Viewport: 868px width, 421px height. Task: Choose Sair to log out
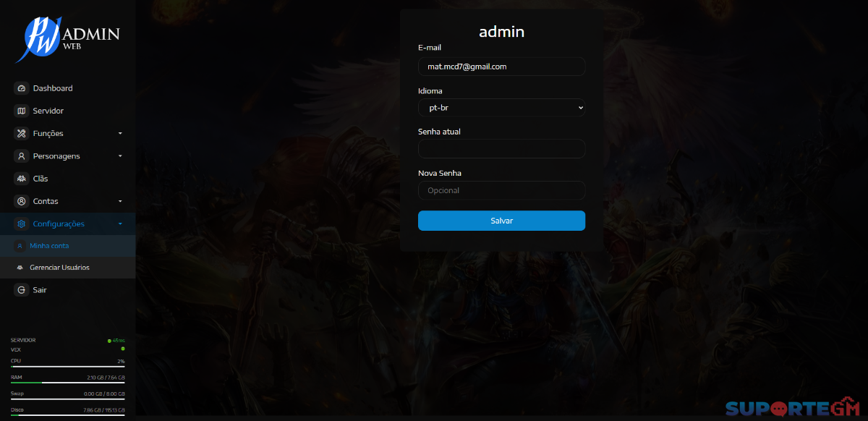(x=68, y=290)
